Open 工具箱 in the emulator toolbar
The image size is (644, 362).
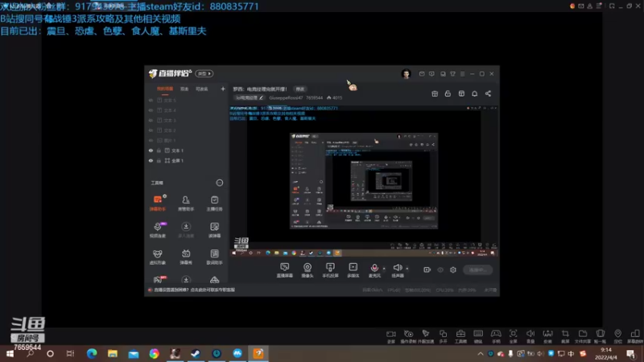(x=460, y=336)
